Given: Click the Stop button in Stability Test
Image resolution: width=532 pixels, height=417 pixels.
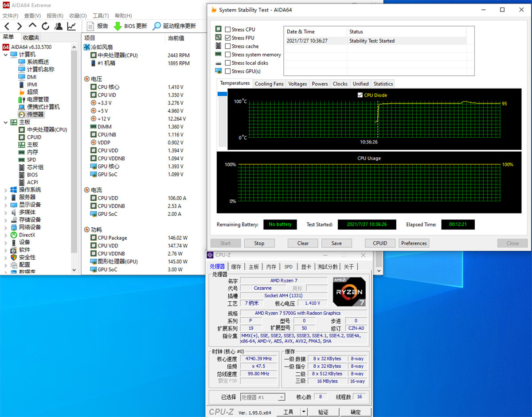Looking at the screenshot, I should pos(259,243).
